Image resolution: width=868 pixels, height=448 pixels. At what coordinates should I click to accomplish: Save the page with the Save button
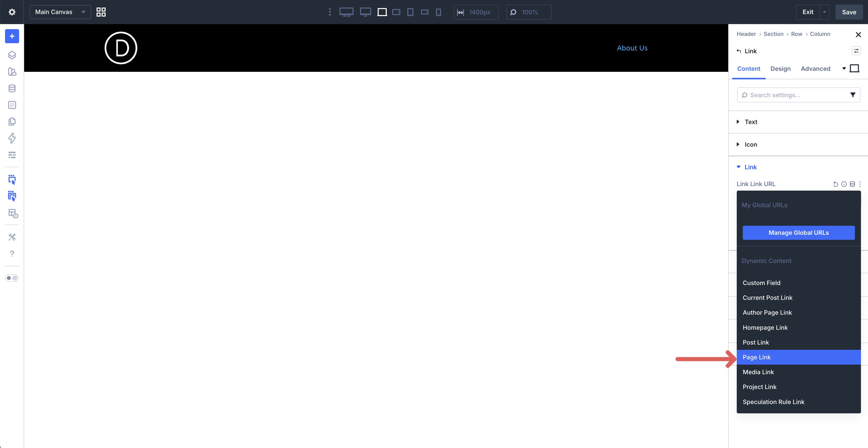(x=849, y=12)
